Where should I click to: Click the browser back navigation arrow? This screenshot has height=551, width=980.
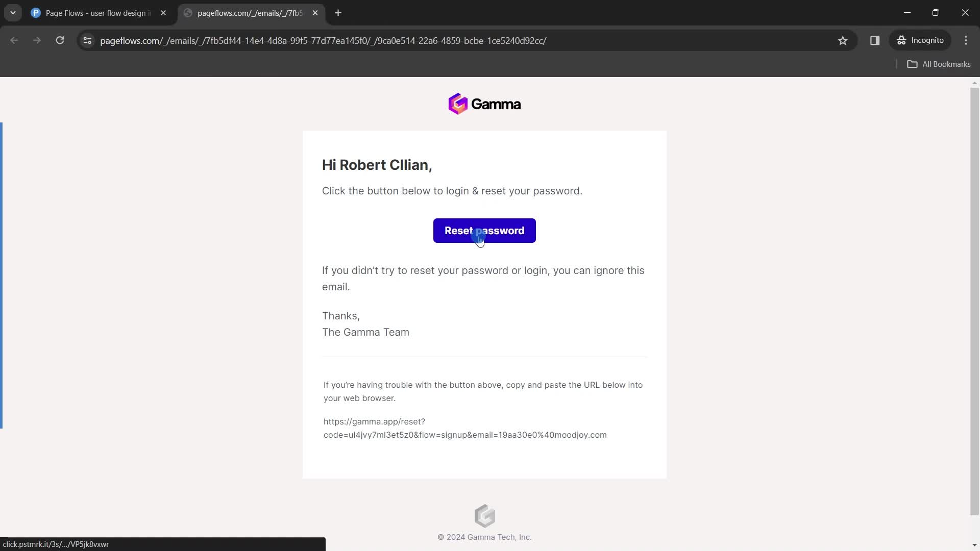tap(15, 40)
